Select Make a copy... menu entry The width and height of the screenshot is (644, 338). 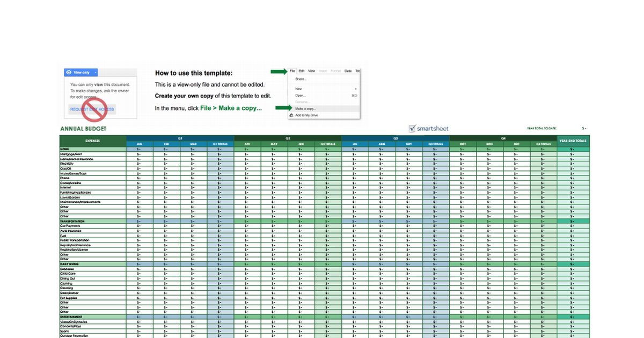click(305, 108)
